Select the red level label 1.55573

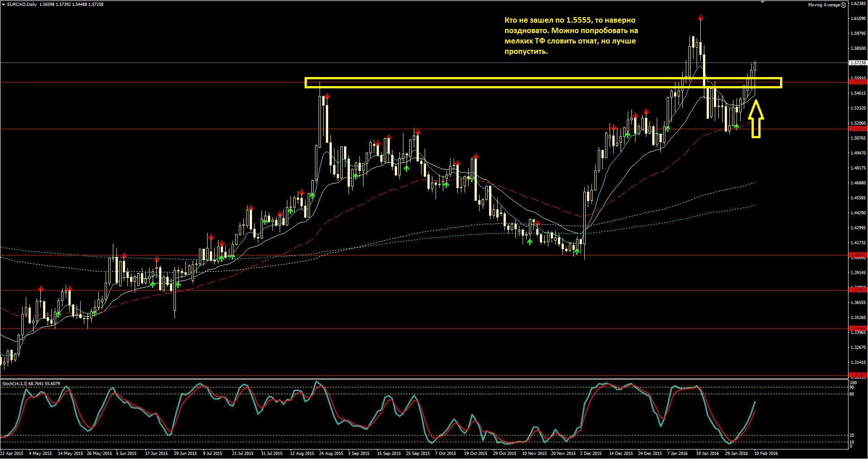tap(858, 82)
